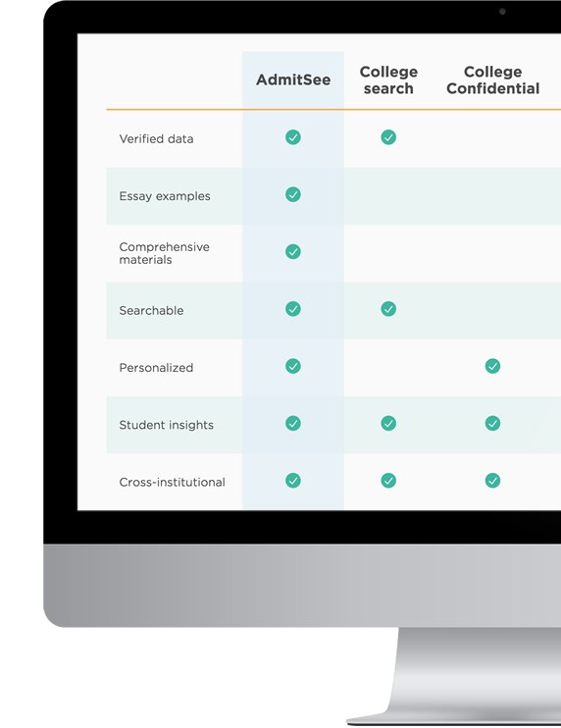This screenshot has width=561, height=728.
Task: Click College search's Verified data checkmark
Action: point(388,137)
